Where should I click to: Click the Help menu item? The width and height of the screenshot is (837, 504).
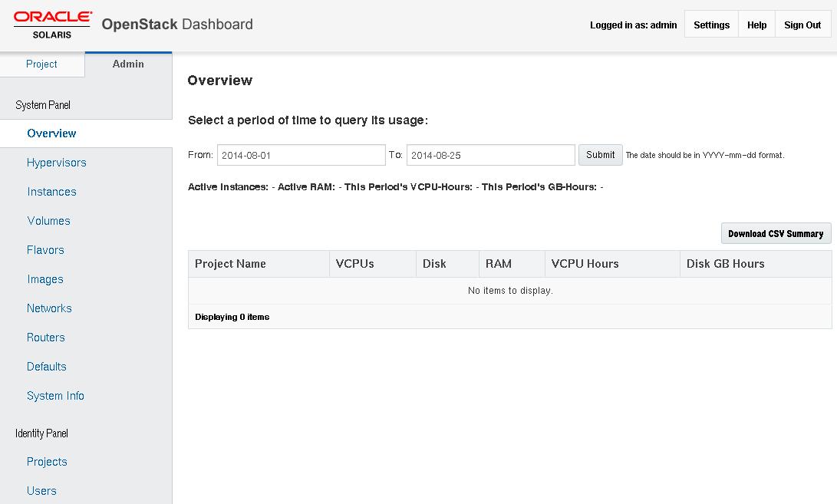(756, 24)
